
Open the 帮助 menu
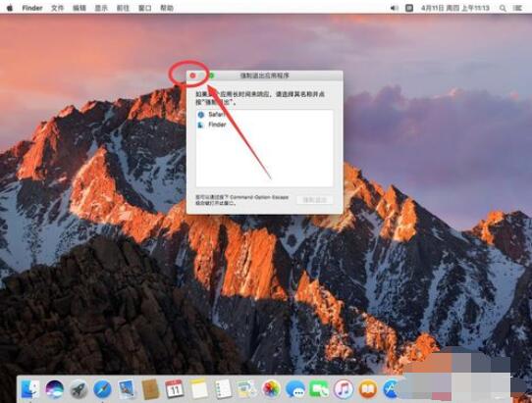[x=167, y=8]
